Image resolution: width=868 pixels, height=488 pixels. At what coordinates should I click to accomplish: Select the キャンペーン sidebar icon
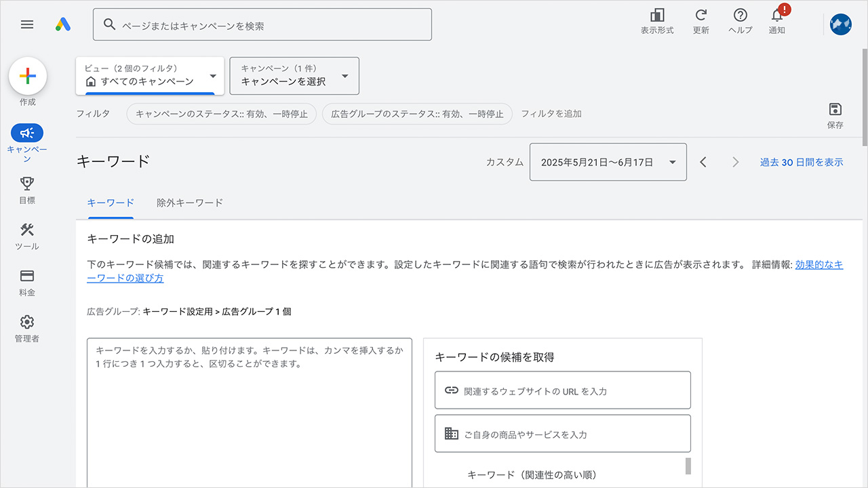point(27,133)
